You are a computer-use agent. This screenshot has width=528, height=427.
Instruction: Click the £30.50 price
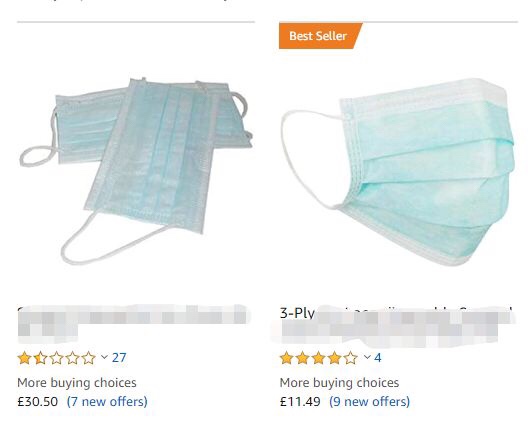pos(38,402)
